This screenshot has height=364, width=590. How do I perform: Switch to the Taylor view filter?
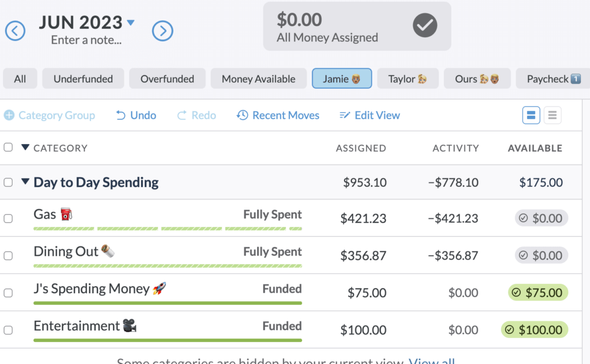(x=407, y=79)
